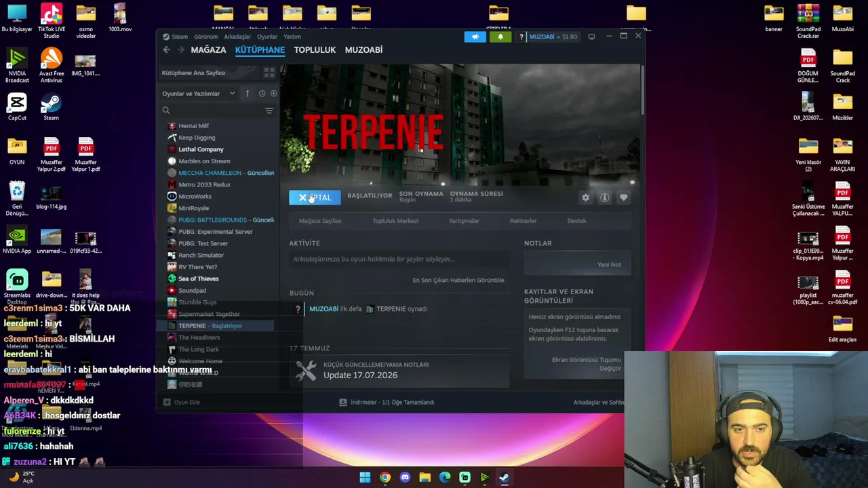
Task: Open the Arkadaşlar menu
Action: pos(237,37)
